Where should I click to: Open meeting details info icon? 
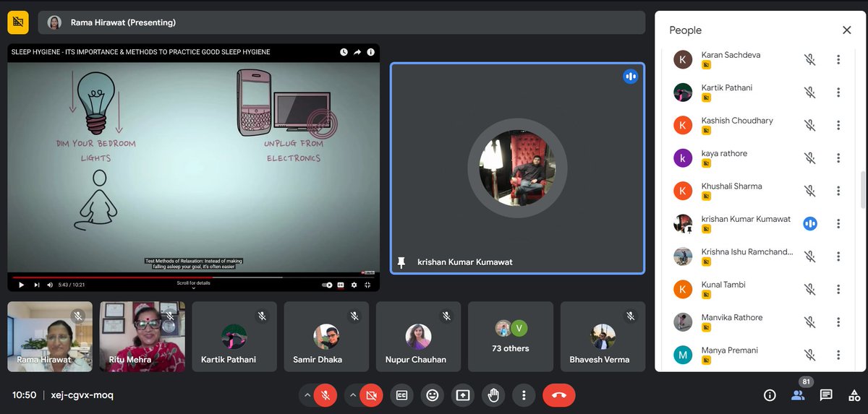point(770,395)
